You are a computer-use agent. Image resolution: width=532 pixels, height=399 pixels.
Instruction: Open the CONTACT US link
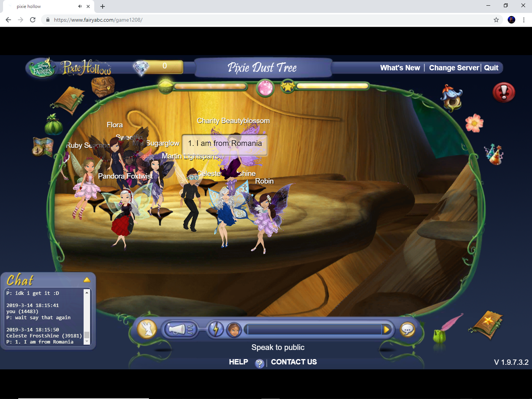294,362
